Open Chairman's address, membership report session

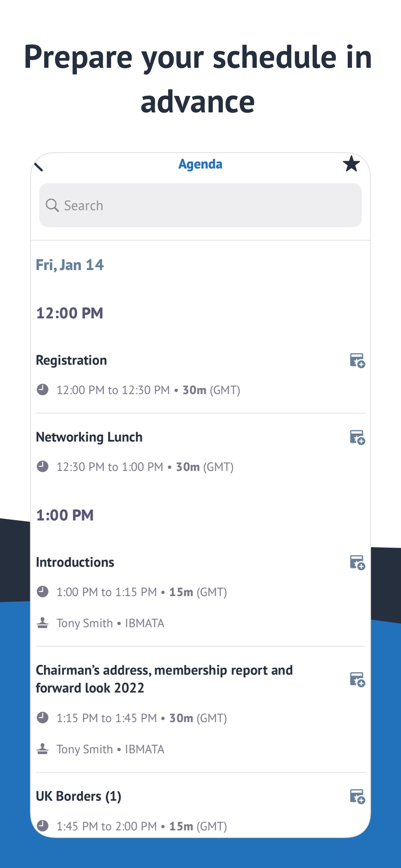[200, 710]
